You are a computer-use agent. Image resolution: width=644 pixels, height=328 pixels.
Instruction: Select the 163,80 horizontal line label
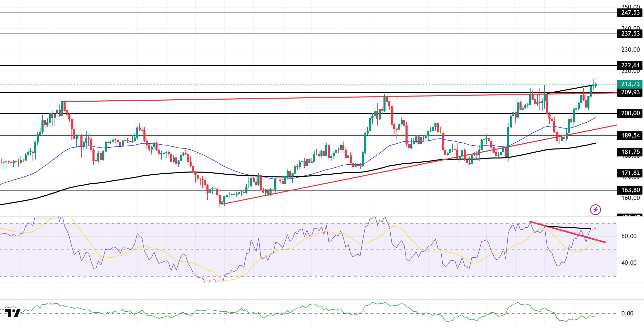click(630, 190)
